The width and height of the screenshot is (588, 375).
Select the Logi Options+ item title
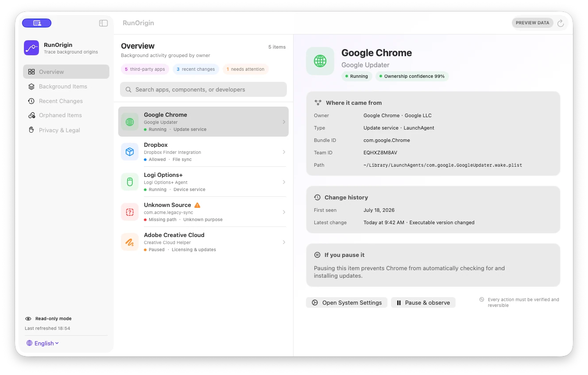tap(163, 175)
